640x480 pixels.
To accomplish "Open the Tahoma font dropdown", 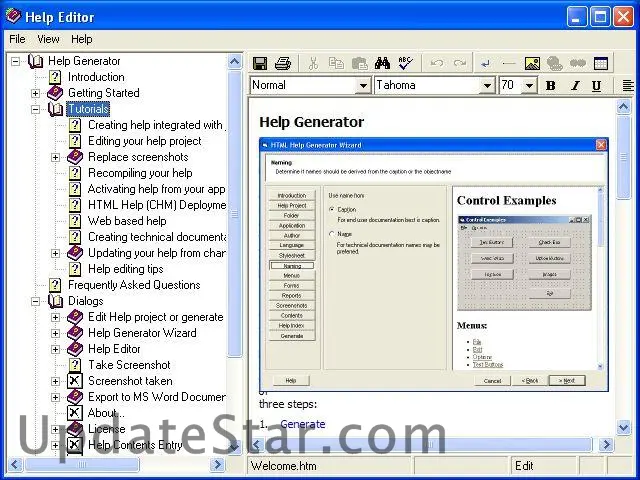I will click(x=487, y=86).
